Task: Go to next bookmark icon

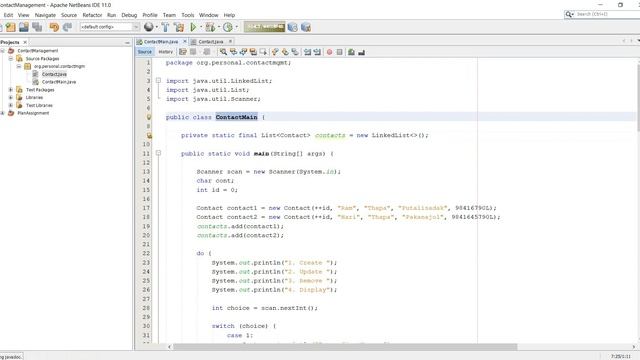Action: (285, 52)
